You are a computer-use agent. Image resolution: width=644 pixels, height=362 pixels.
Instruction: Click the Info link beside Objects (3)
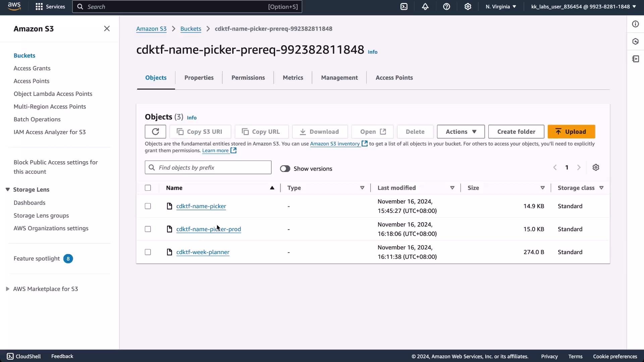192,118
